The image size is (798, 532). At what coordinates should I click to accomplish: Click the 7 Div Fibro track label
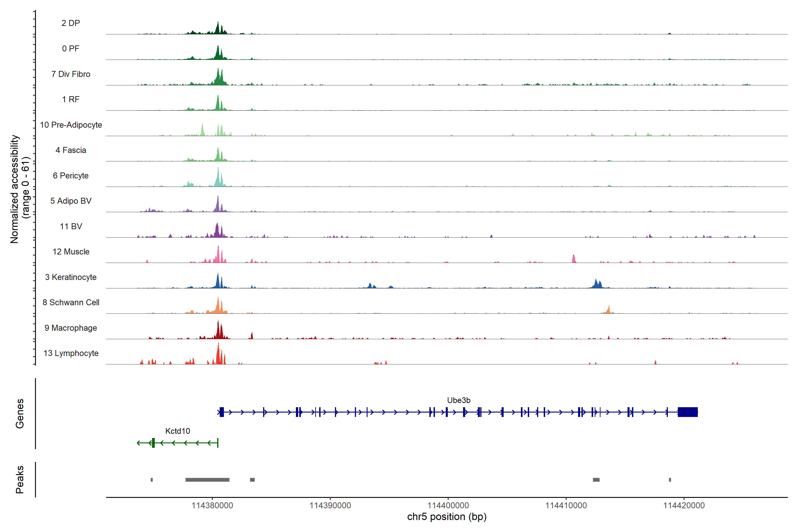70,74
